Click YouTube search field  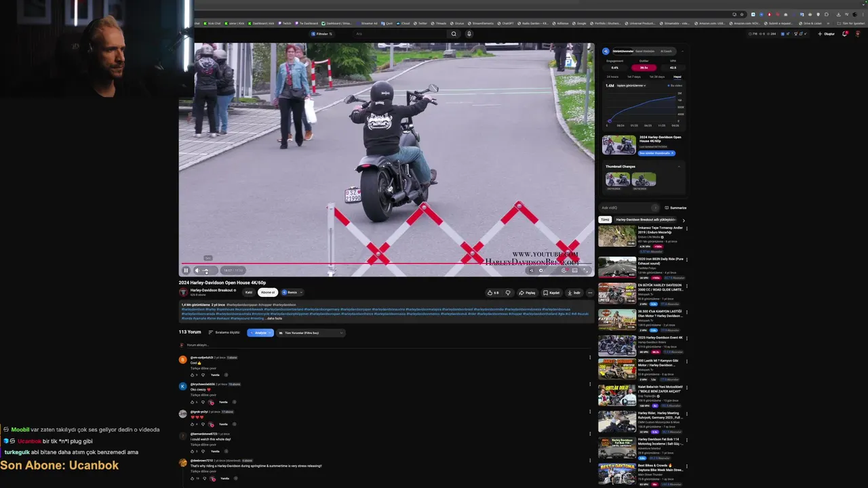point(400,34)
